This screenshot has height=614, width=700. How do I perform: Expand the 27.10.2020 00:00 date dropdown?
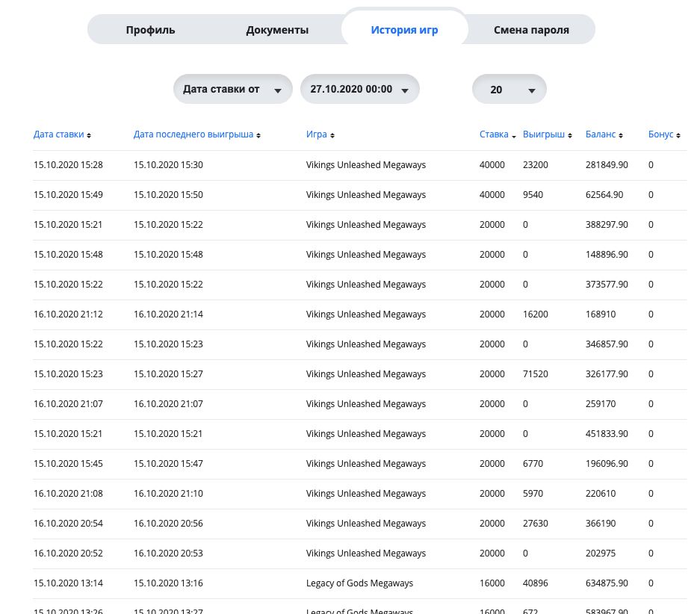(x=360, y=89)
